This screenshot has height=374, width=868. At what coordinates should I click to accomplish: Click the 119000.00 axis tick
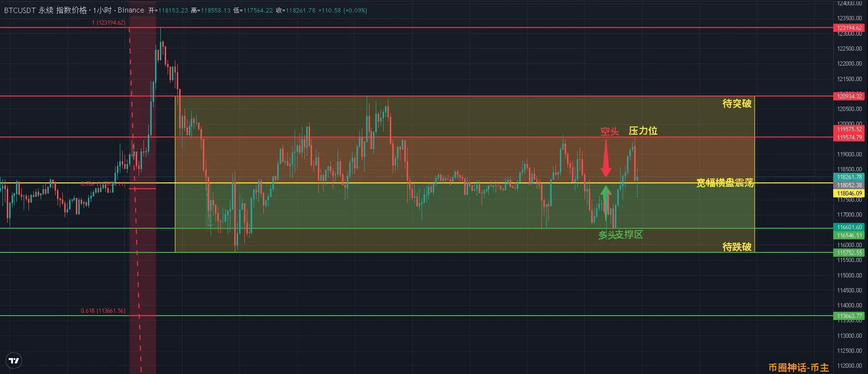(850, 154)
